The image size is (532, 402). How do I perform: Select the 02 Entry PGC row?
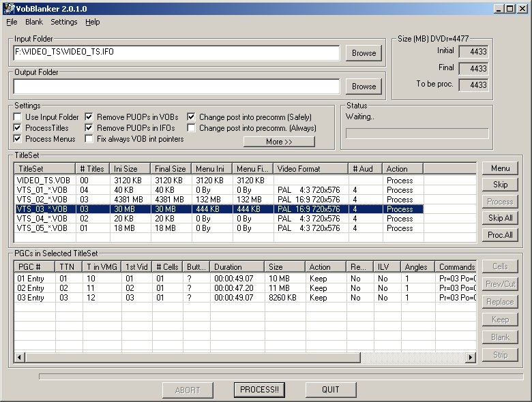tap(246, 288)
